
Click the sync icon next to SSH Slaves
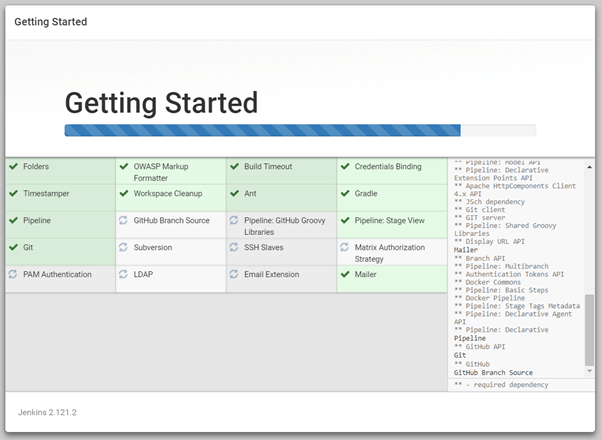pos(234,247)
